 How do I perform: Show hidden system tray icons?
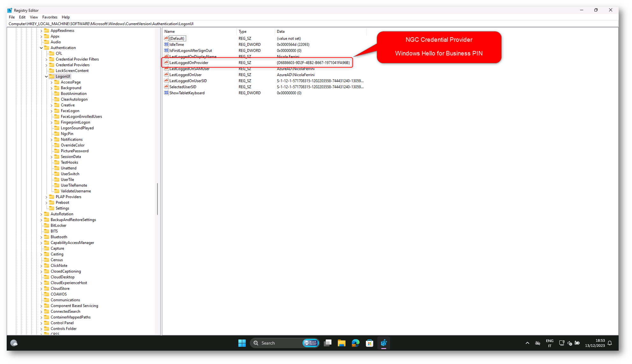pyautogui.click(x=527, y=343)
